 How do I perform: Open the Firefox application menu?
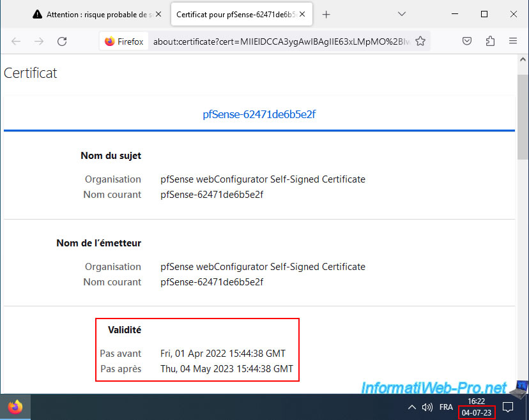coord(513,41)
